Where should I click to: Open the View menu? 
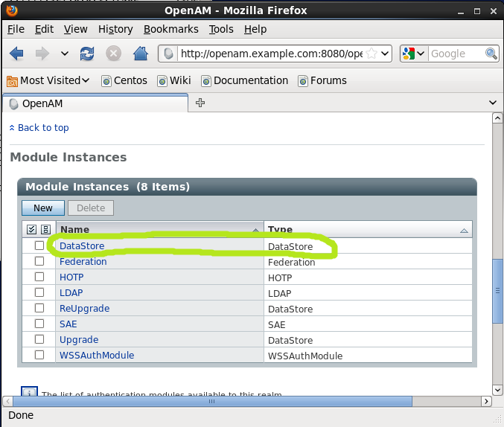[x=75, y=29]
